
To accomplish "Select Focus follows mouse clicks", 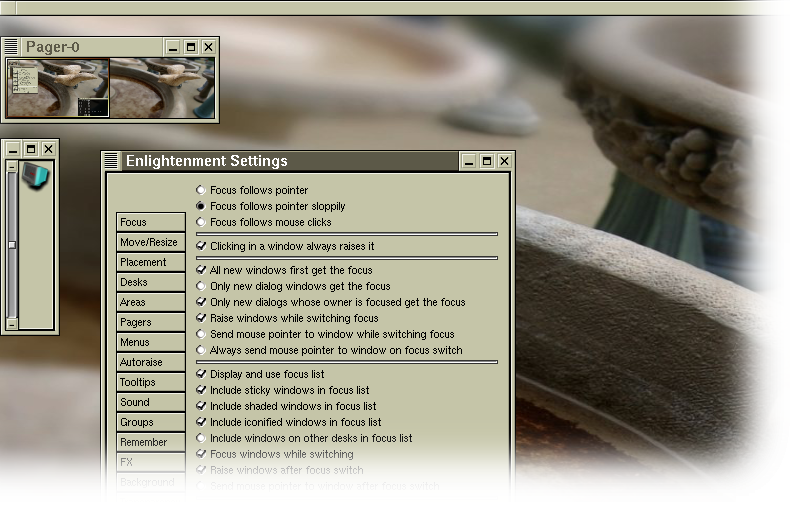I will (x=264, y=222).
